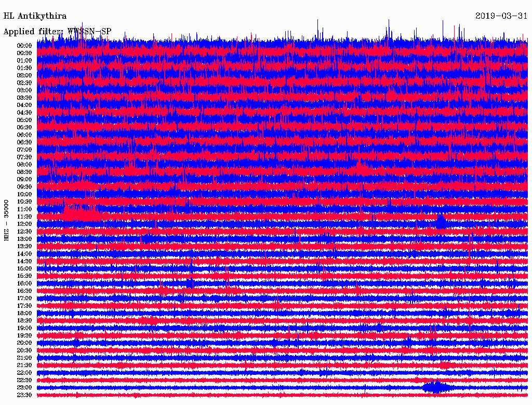
Task: Pick the 17:30 time label
Action: click(x=24, y=306)
